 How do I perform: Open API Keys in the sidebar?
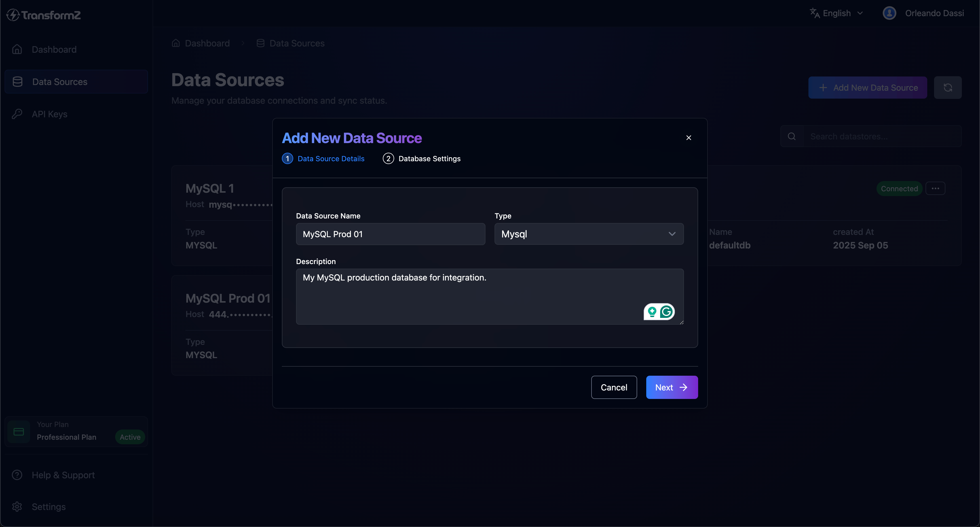49,114
